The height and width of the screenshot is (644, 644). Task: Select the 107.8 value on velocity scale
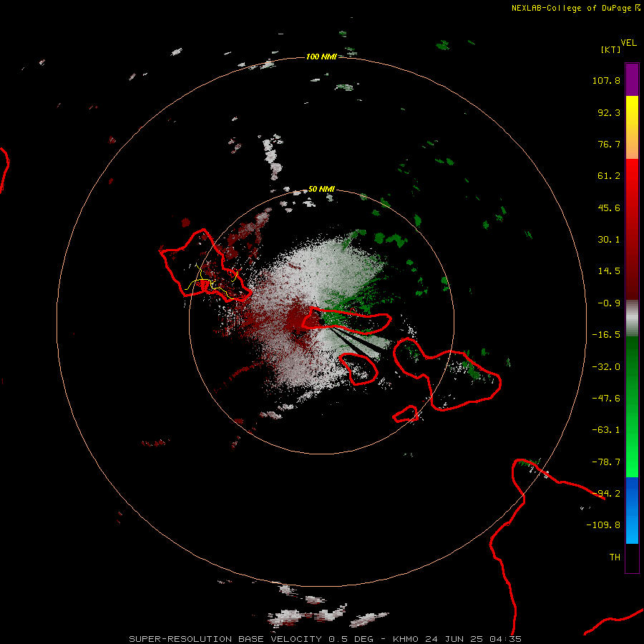click(606, 80)
